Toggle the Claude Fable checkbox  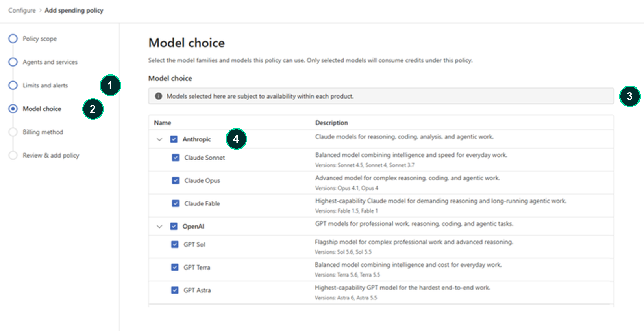coord(176,203)
